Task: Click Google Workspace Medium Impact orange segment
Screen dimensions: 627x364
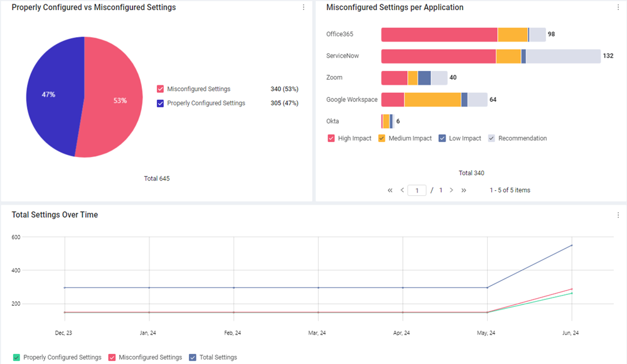Action: [x=432, y=100]
